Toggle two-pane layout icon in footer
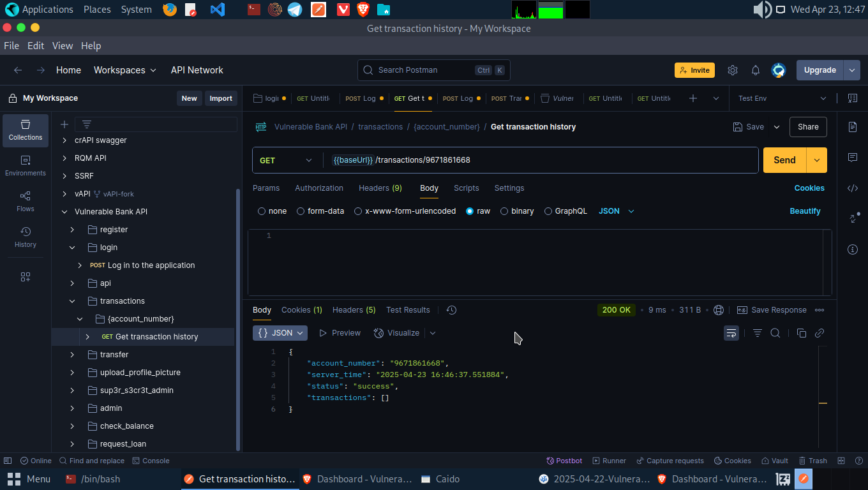 pos(841,461)
